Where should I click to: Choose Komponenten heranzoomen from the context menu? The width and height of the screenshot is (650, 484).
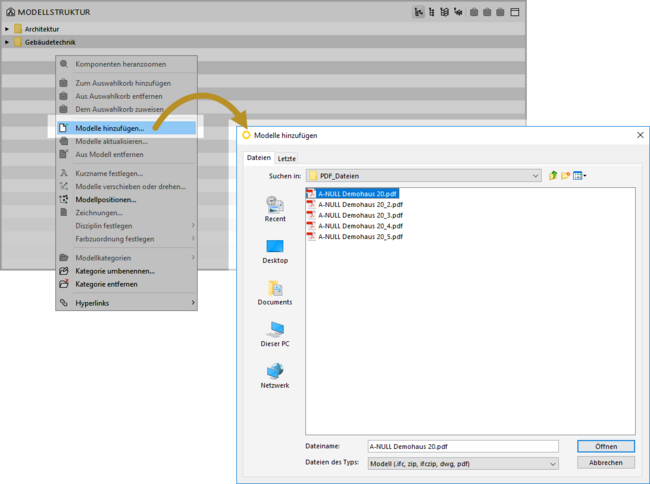126,64
